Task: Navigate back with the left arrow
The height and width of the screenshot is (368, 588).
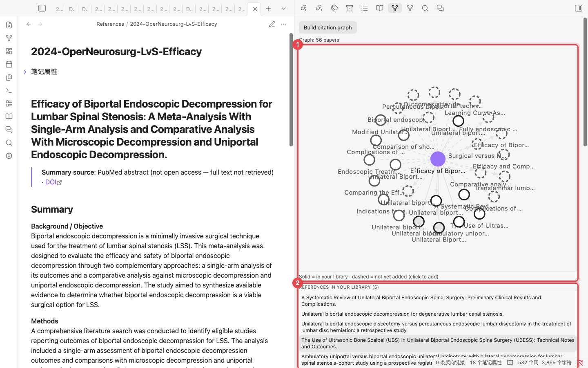Action: point(29,24)
